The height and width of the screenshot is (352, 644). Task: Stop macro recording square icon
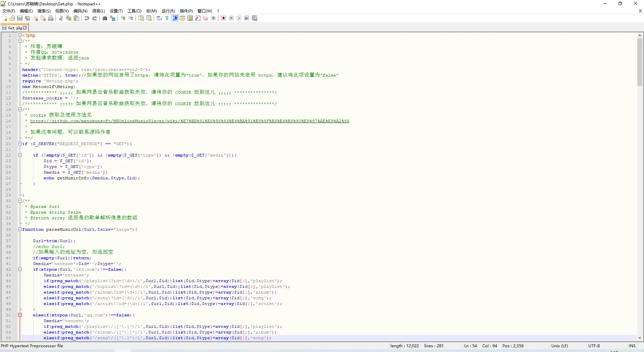tap(231, 18)
